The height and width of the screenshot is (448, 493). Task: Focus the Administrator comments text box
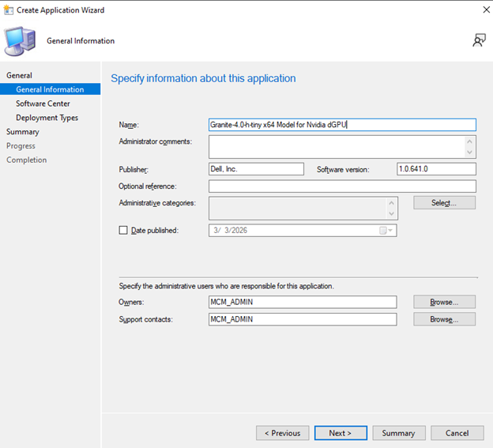click(x=342, y=147)
